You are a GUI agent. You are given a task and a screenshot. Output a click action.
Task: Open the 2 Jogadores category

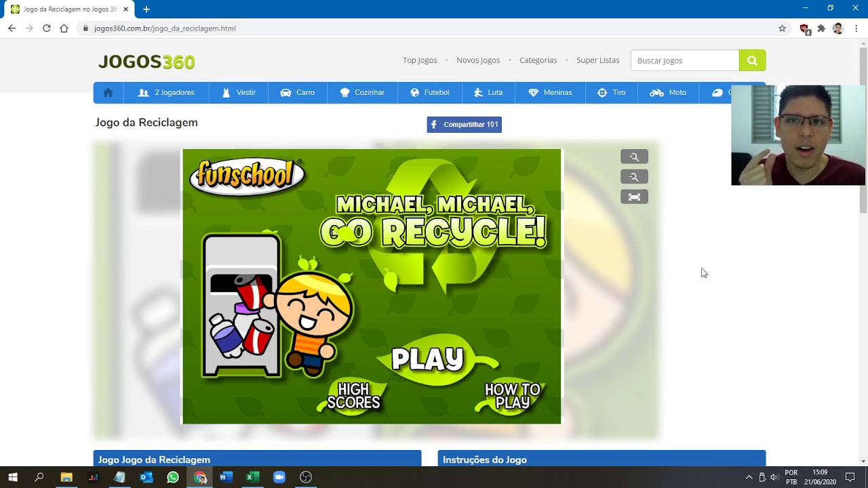(x=166, y=93)
